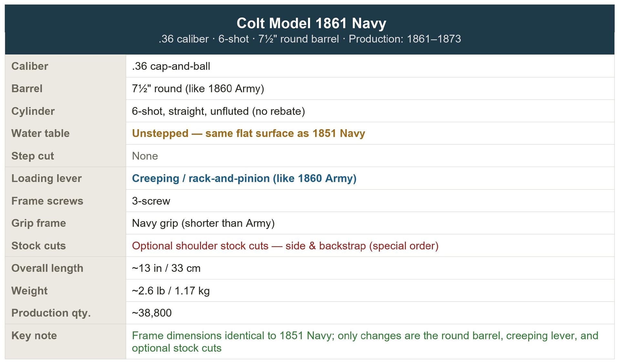Screen dimensions: 620x364
Task: Click the 6-shot unfluted cylinder value
Action: [218, 111]
